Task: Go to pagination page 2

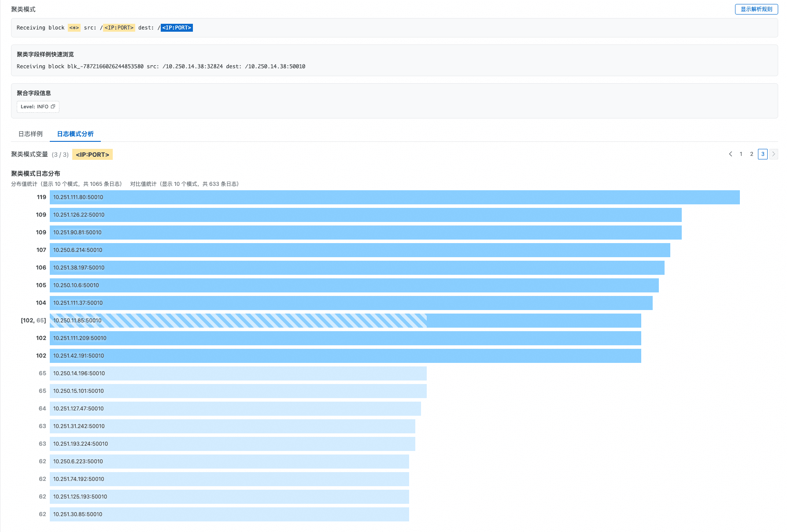Action: pos(752,154)
